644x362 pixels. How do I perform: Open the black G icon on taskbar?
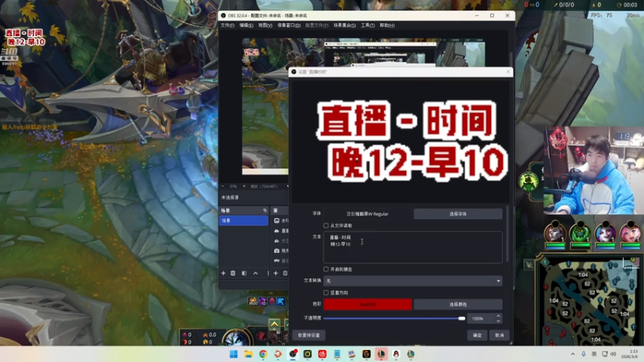point(366,354)
